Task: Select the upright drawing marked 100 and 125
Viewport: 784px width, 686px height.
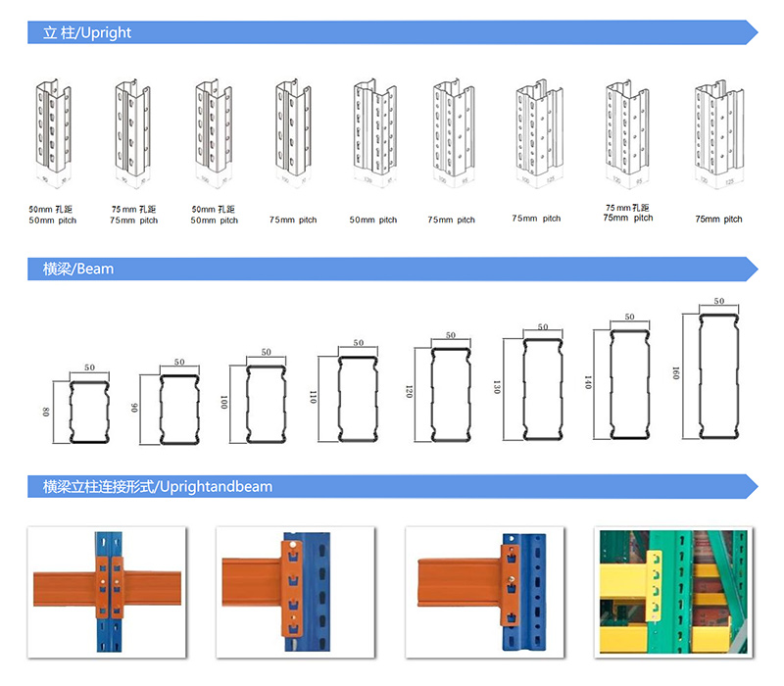Action: click(x=539, y=133)
